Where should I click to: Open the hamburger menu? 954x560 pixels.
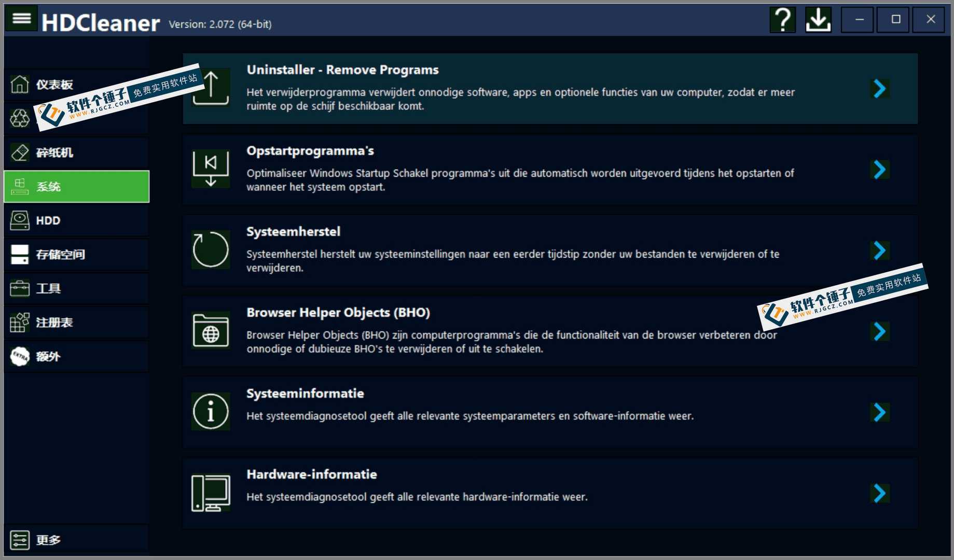[21, 18]
